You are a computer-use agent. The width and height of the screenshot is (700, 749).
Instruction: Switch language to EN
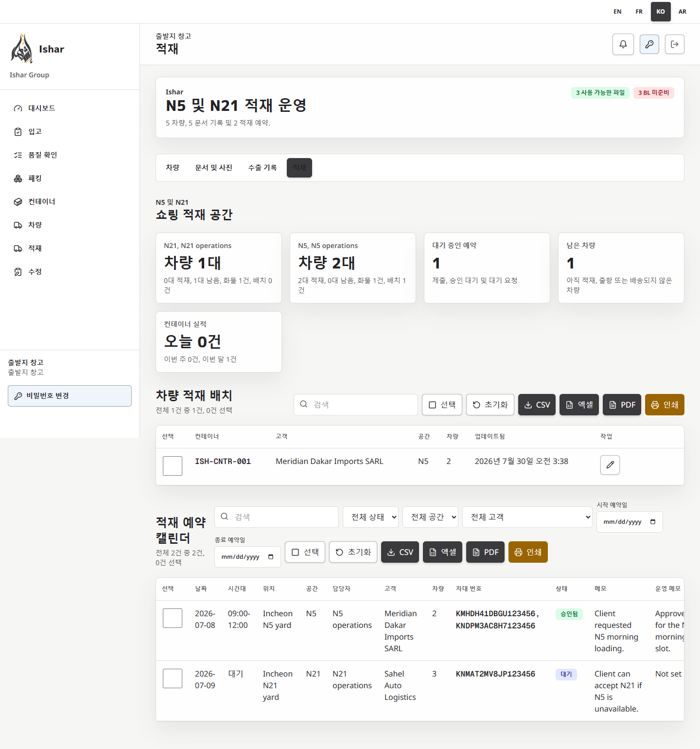617,12
